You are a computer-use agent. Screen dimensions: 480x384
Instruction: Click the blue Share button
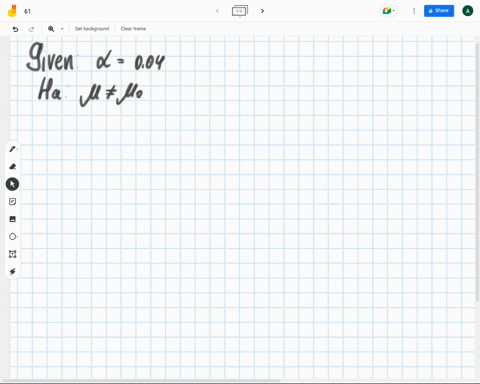pyautogui.click(x=439, y=11)
